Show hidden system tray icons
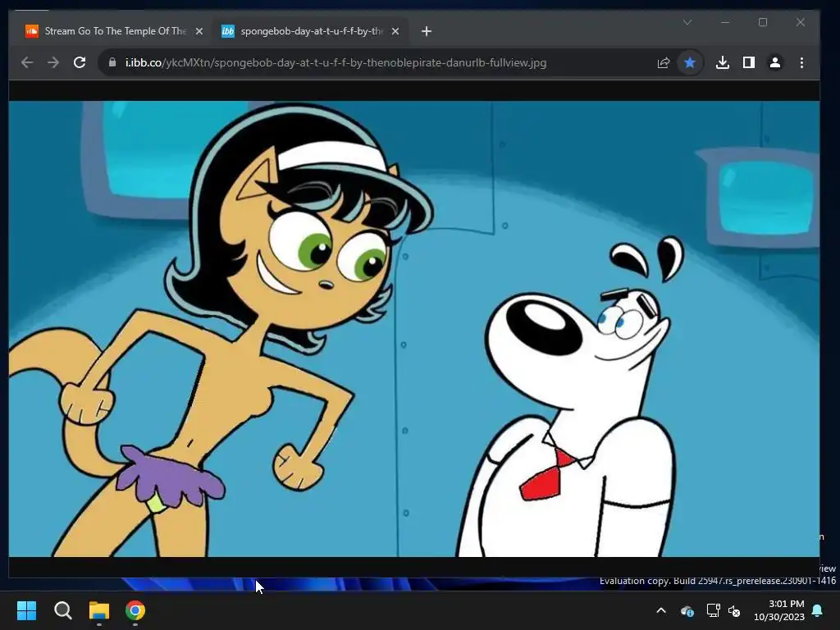 coord(661,610)
